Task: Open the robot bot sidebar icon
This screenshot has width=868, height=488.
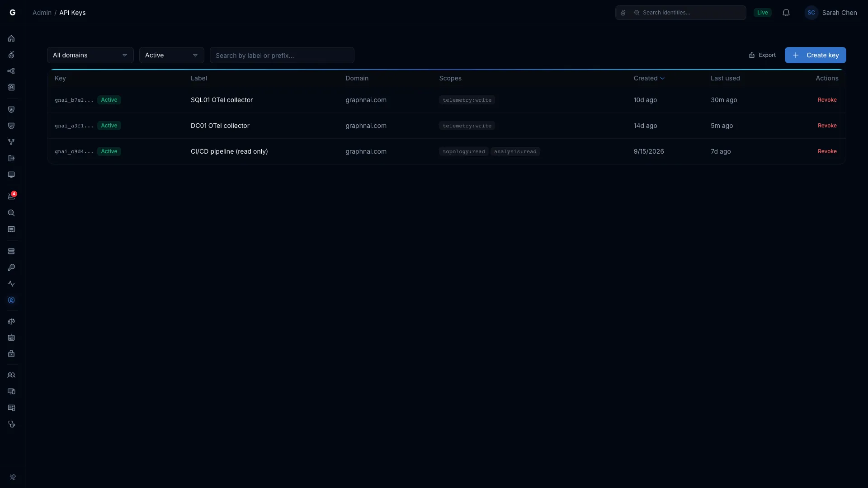Action: click(x=11, y=338)
